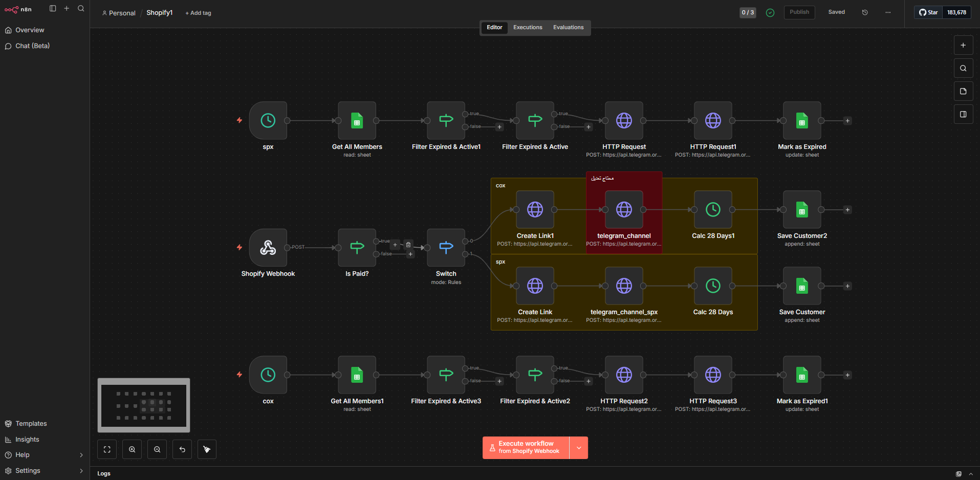Toggle the right side panel button

coord(963,114)
